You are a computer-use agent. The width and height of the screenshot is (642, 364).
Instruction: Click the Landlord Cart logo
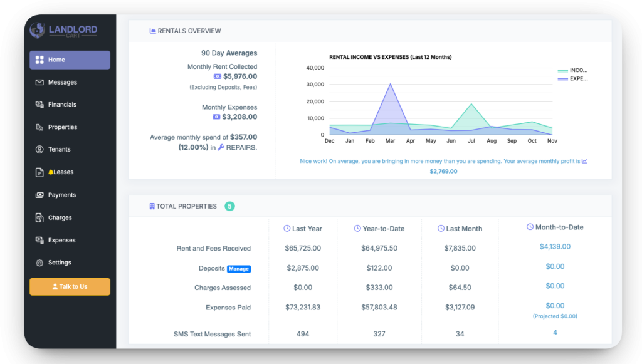[x=64, y=30]
